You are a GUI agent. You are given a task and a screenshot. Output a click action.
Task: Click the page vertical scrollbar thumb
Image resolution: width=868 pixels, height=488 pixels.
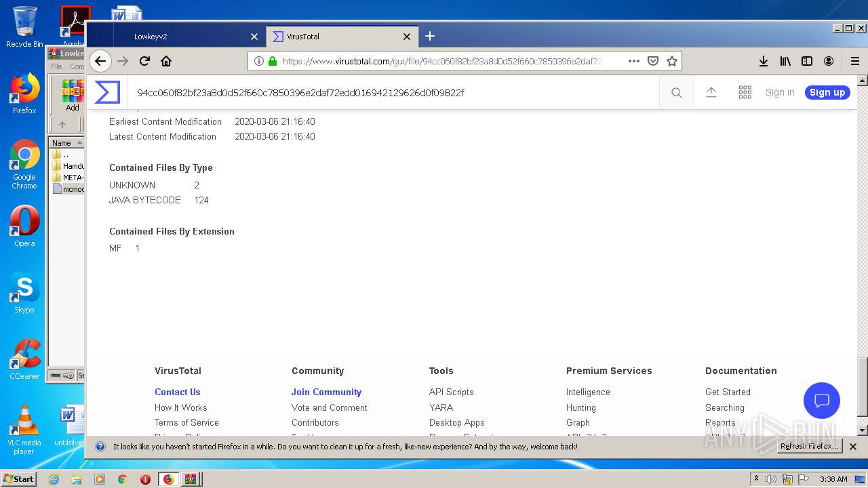click(x=862, y=386)
